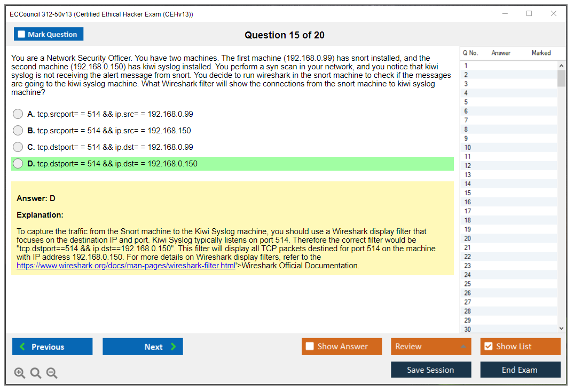Select question 11 in the list
Image resolution: width=574 pixels, height=392 pixels.
[509, 157]
